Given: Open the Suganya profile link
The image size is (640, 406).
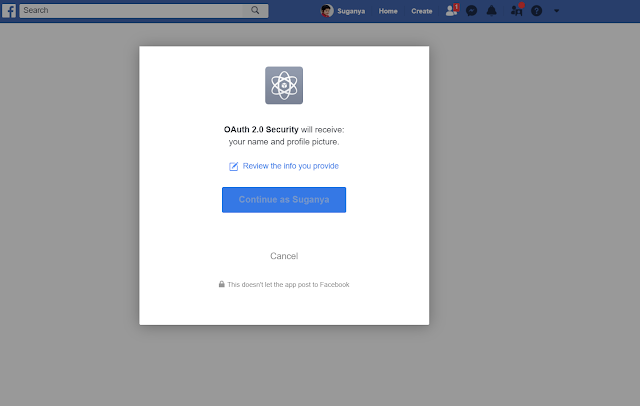Looking at the screenshot, I should [351, 11].
